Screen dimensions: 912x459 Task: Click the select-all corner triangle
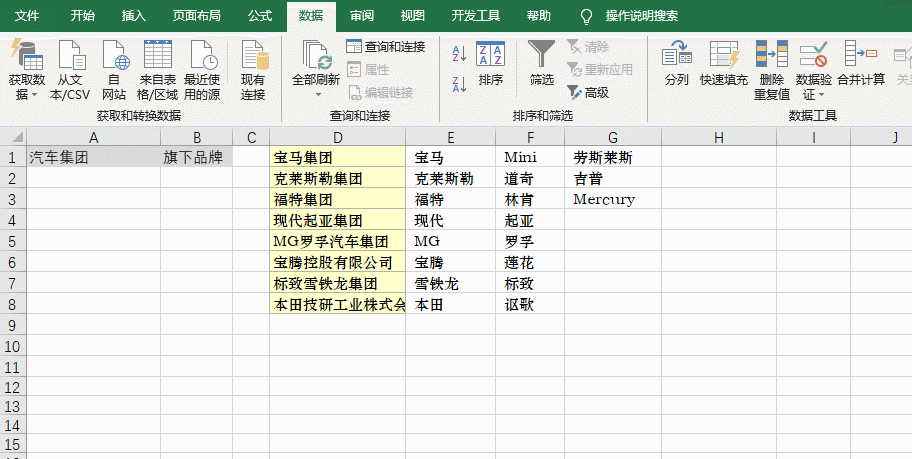click(17, 138)
